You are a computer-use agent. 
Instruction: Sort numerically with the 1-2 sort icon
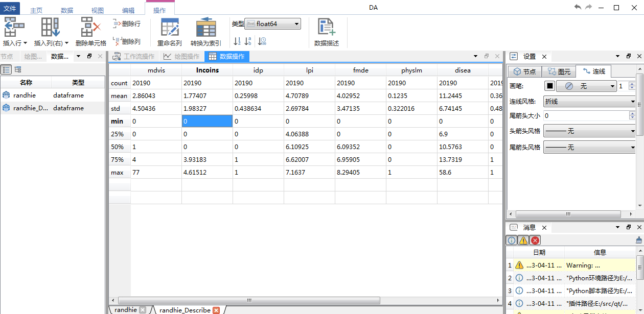pyautogui.click(x=237, y=41)
